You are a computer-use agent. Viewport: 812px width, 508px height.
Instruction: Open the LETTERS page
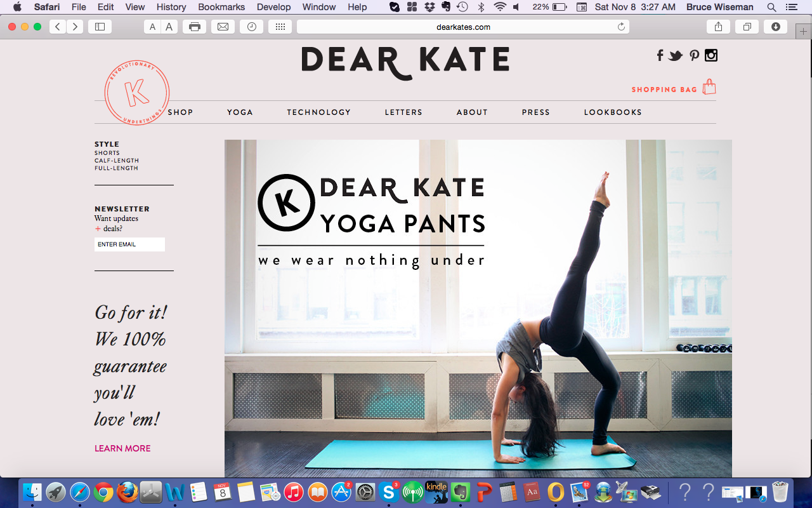point(403,112)
